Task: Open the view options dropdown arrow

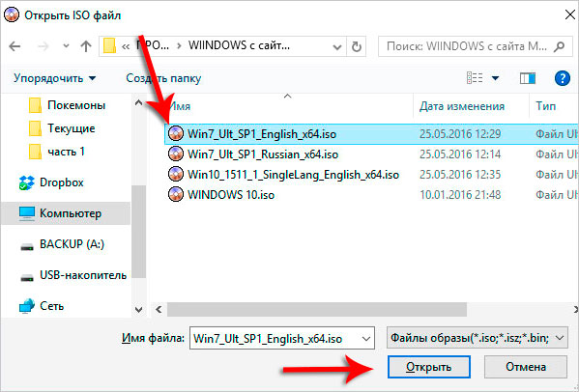Action: point(496,78)
